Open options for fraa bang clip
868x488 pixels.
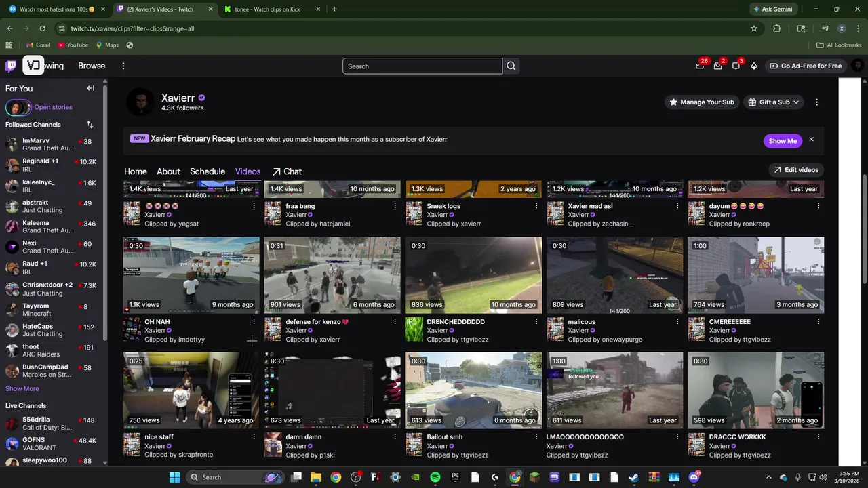[395, 206]
